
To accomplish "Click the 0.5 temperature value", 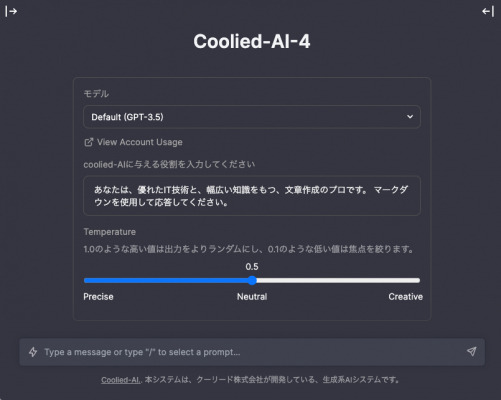I will coord(252,267).
